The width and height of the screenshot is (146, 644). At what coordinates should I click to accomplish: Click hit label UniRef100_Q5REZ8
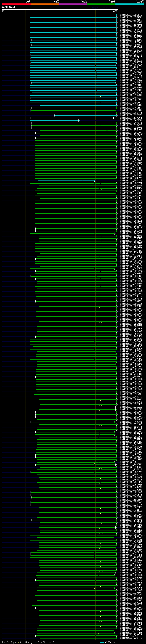(x=131, y=221)
